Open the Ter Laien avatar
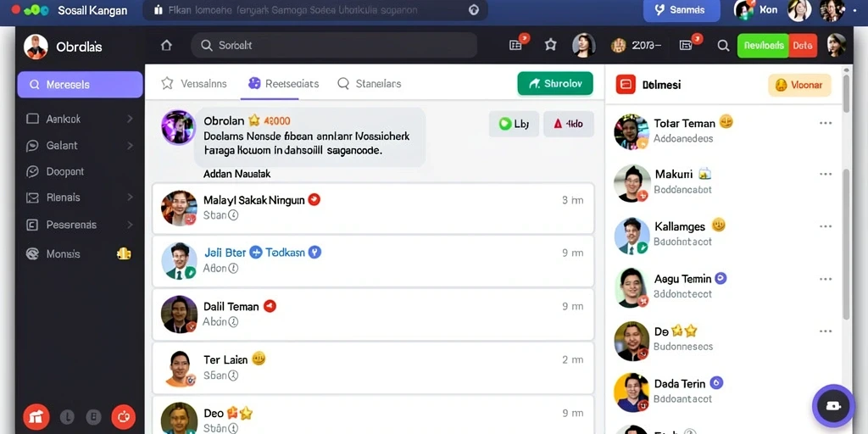This screenshot has height=434, width=868. pyautogui.click(x=180, y=368)
